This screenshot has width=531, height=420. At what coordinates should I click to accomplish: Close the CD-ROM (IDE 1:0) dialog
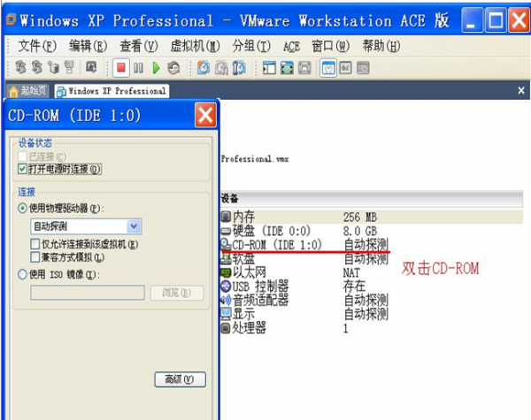(205, 116)
